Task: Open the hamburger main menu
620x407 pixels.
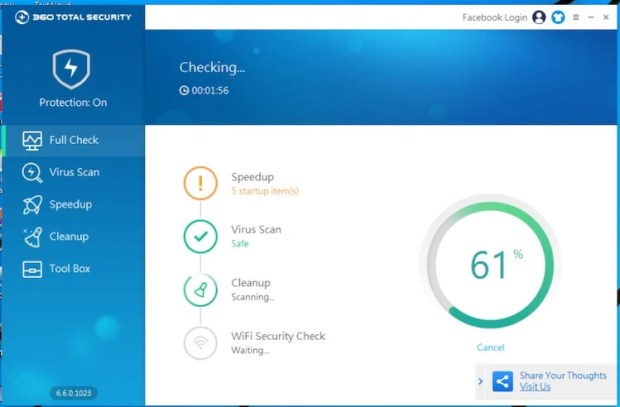Action: tap(576, 17)
